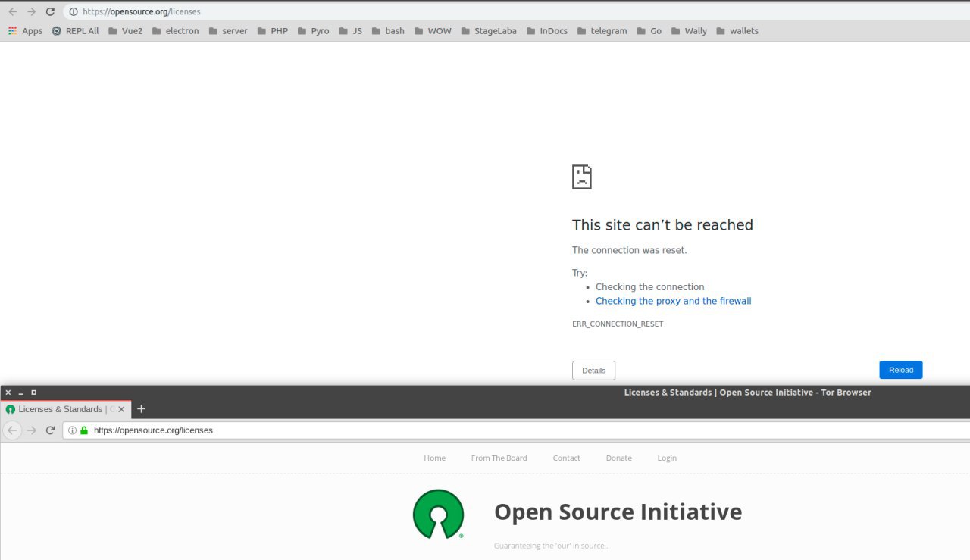Click Chrome back arrow button

click(x=12, y=11)
